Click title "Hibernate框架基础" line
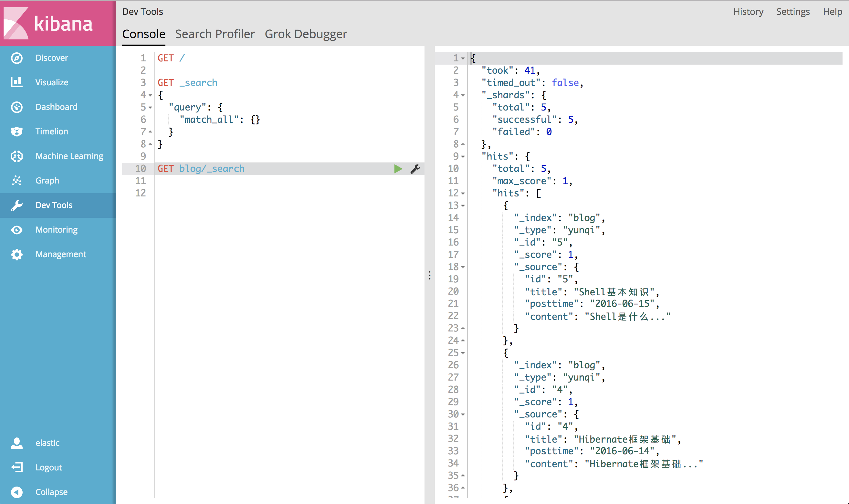The height and width of the screenshot is (504, 849). [603, 439]
